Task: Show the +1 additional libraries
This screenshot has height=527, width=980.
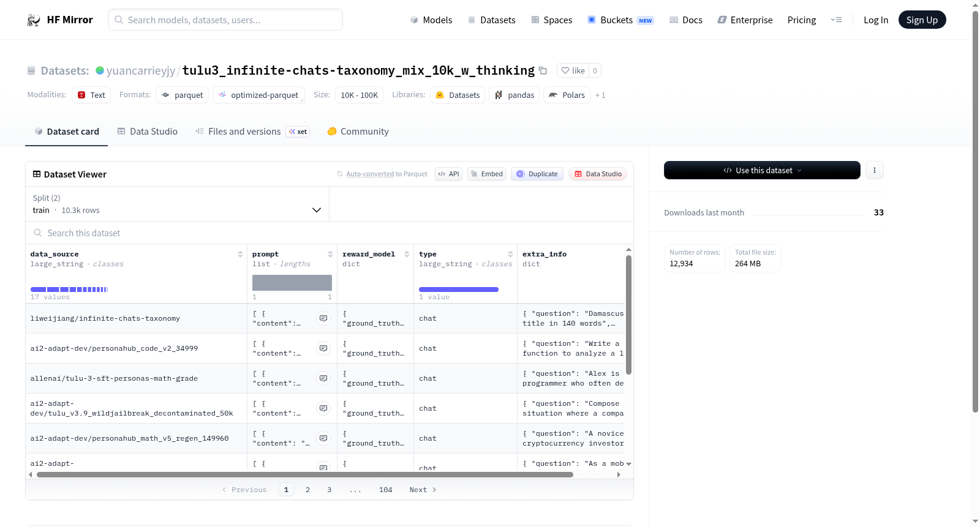Action: [x=600, y=95]
